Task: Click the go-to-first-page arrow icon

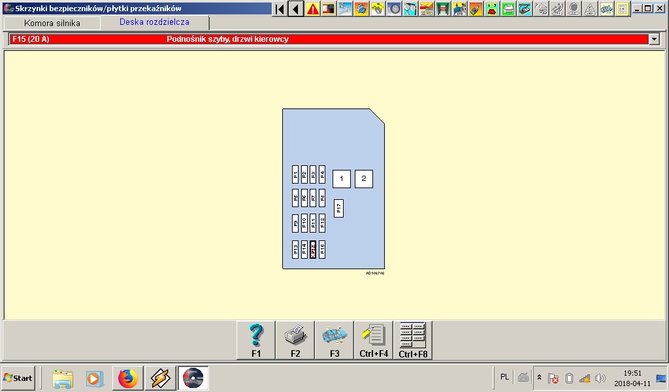Action: (279, 9)
